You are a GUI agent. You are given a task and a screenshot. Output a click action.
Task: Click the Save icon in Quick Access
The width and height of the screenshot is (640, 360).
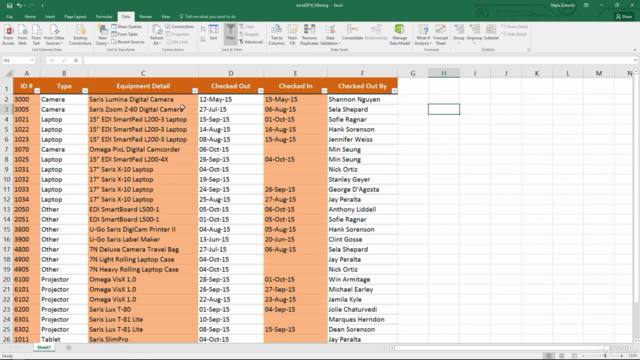(9, 5)
